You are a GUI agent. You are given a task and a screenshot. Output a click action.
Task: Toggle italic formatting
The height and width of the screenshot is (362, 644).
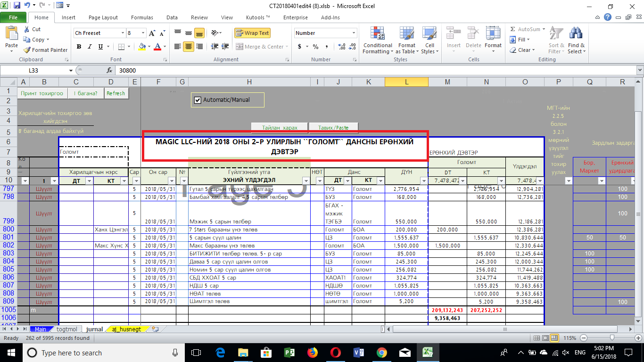[90, 47]
